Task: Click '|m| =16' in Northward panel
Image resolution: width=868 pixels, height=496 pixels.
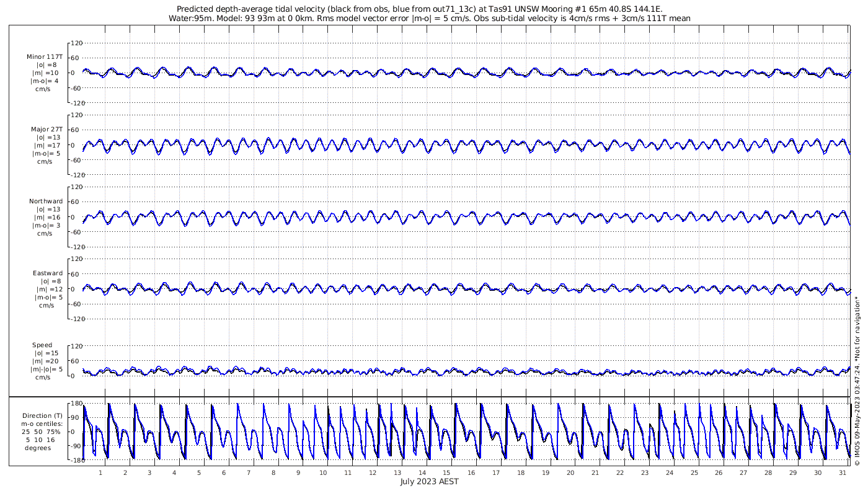Action: click(46, 217)
